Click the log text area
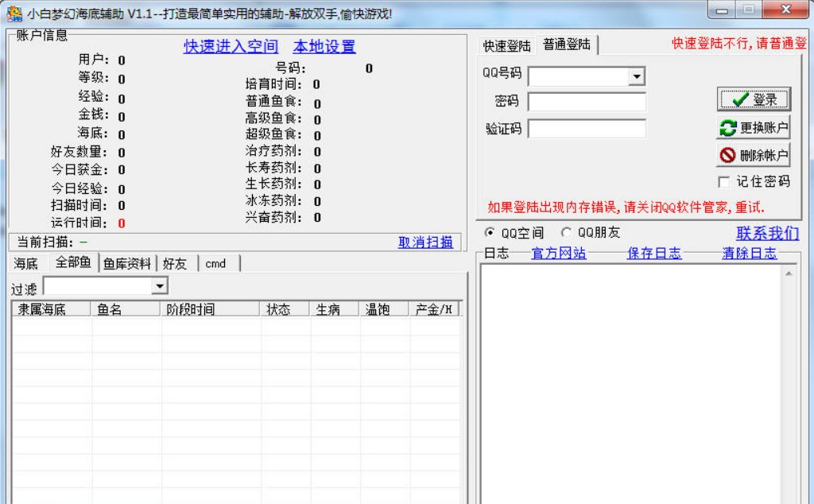This screenshot has width=814, height=504. 631,384
